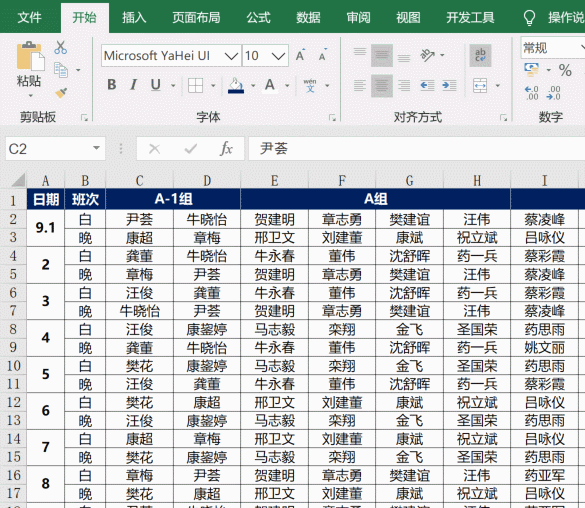585x508 pixels.
Task: Switch to the 数据 tab
Action: [308, 18]
